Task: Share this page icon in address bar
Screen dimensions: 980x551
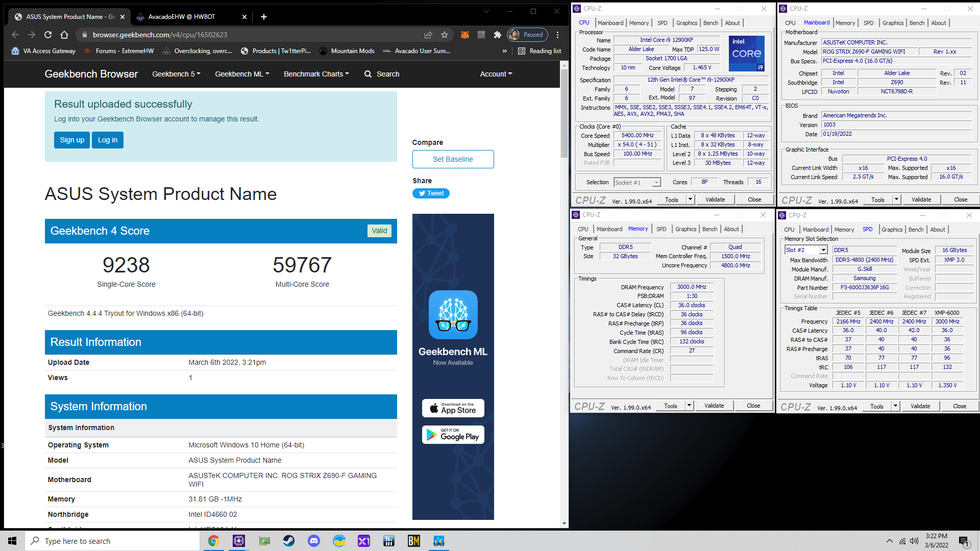Action: click(x=428, y=35)
